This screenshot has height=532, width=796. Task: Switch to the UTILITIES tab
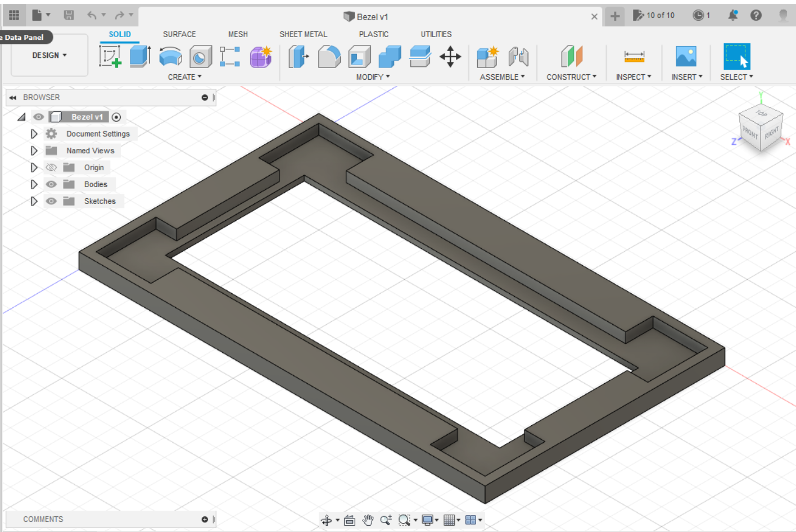(436, 34)
